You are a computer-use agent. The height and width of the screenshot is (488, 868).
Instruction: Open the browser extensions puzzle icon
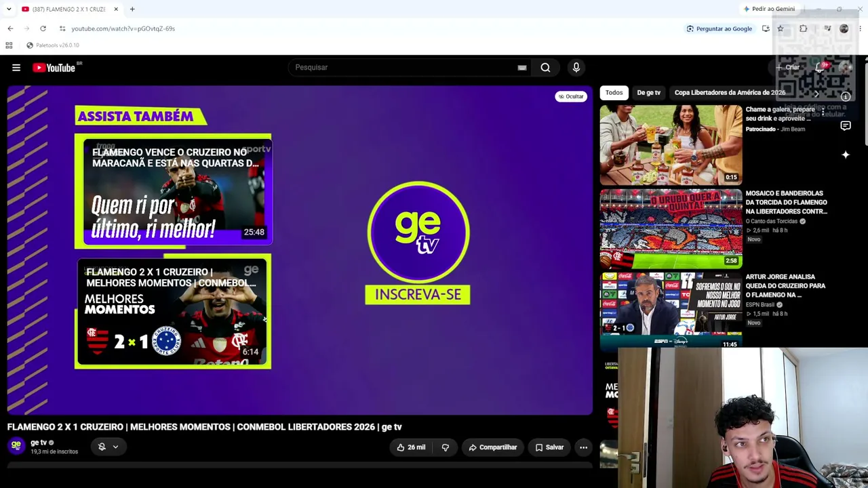804,28
